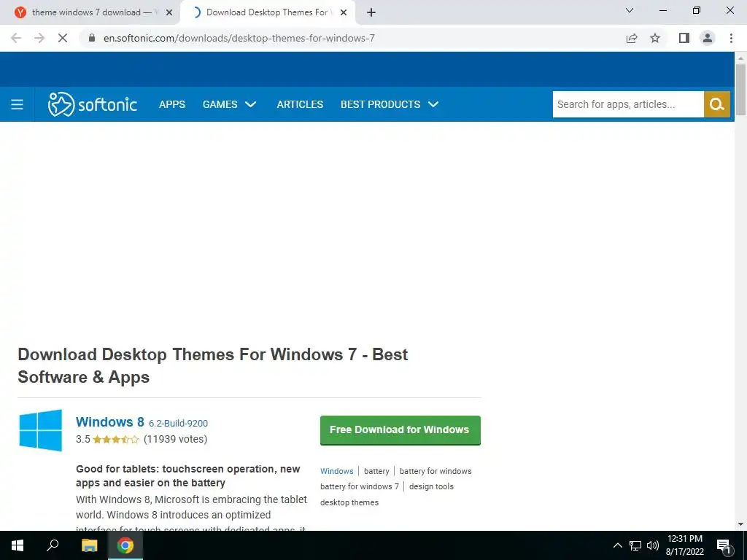Open network status tray icon
The width and height of the screenshot is (747, 560).
[x=635, y=545]
